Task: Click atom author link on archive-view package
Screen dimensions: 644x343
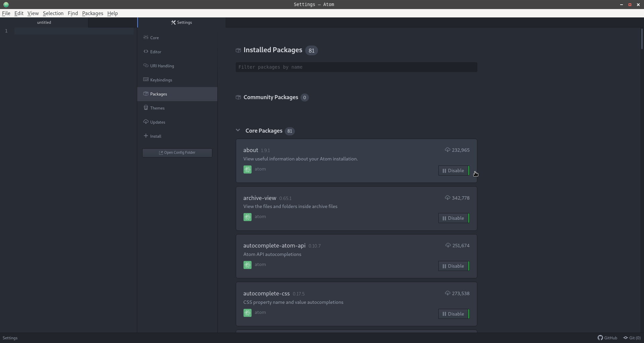Action: (x=260, y=217)
